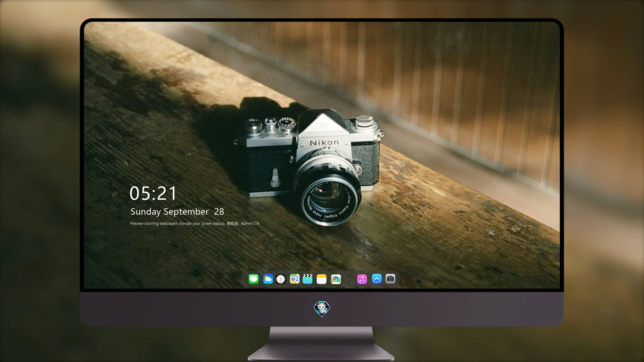Open the blue App Store icon
This screenshot has height=362, width=644.
(377, 279)
